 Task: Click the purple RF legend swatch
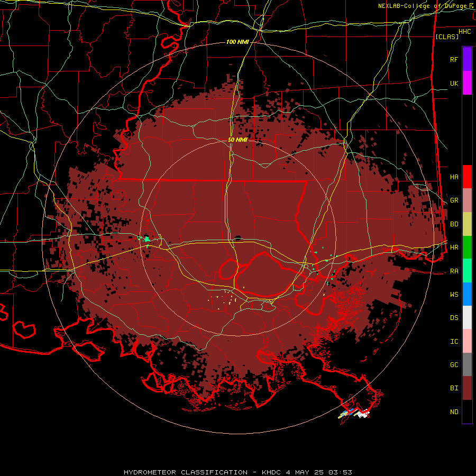click(x=467, y=59)
